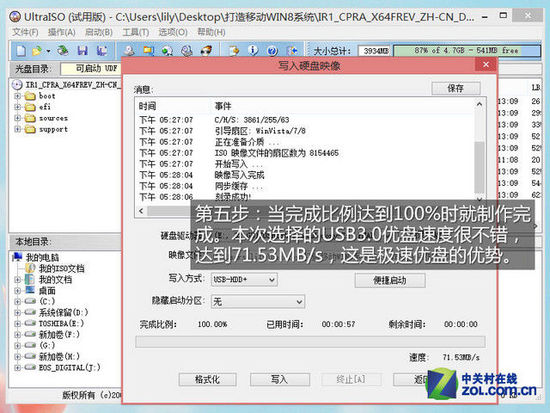
Task: Click the 终止[A] button
Action: (351, 379)
